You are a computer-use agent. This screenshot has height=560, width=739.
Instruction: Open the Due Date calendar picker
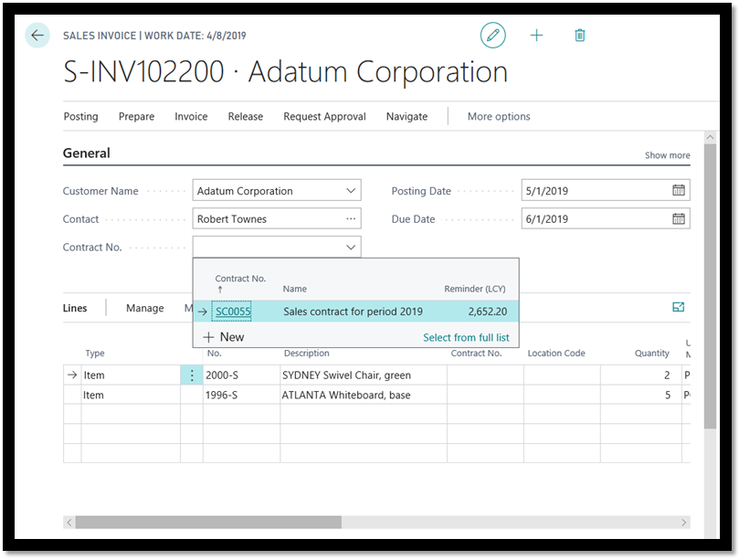point(678,218)
